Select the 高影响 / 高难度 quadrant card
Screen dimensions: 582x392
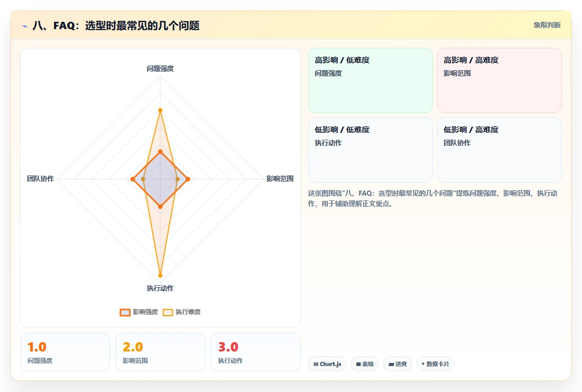(499, 80)
